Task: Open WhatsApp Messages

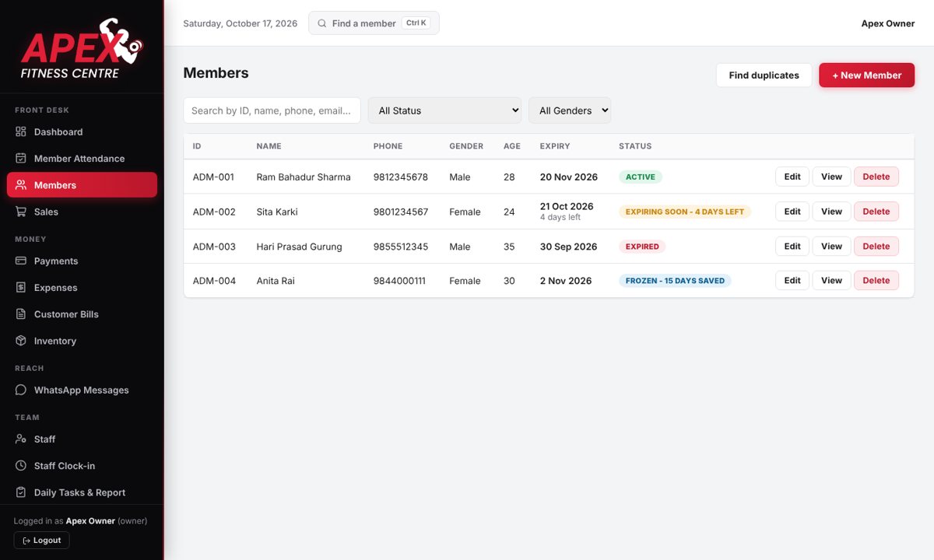Action: point(82,390)
